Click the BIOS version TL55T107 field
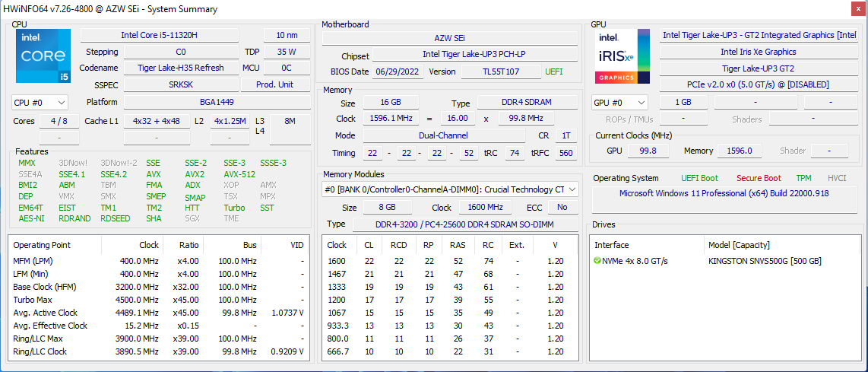The width and height of the screenshot is (868, 372). click(x=501, y=72)
